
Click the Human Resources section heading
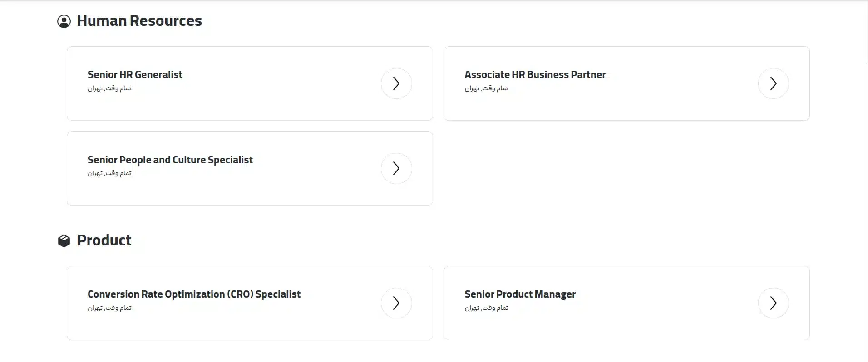[139, 21]
